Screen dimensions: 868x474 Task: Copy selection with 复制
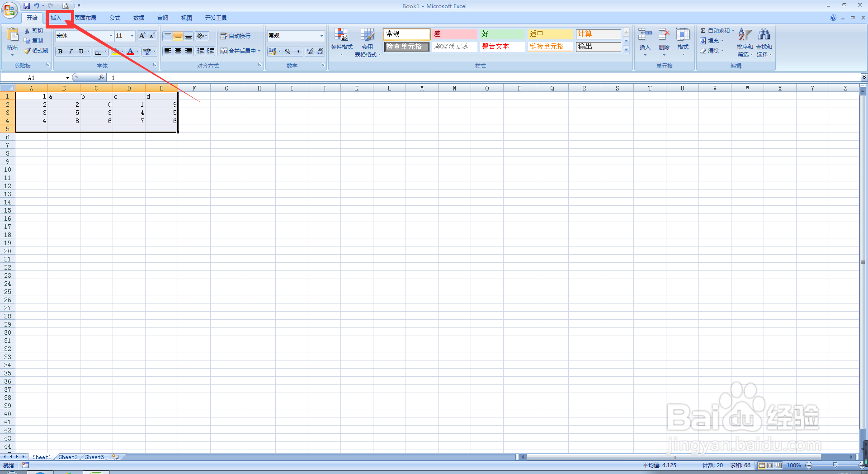34,41
